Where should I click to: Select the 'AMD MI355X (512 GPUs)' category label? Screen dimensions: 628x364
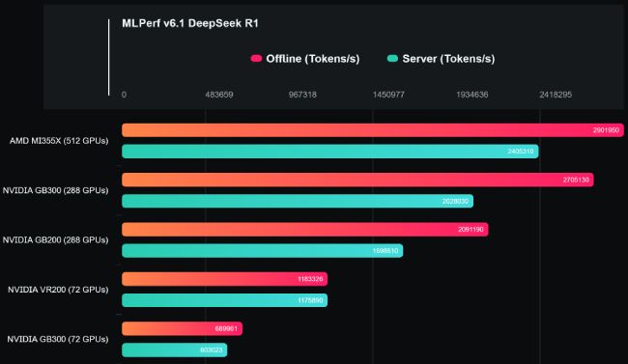pos(59,141)
